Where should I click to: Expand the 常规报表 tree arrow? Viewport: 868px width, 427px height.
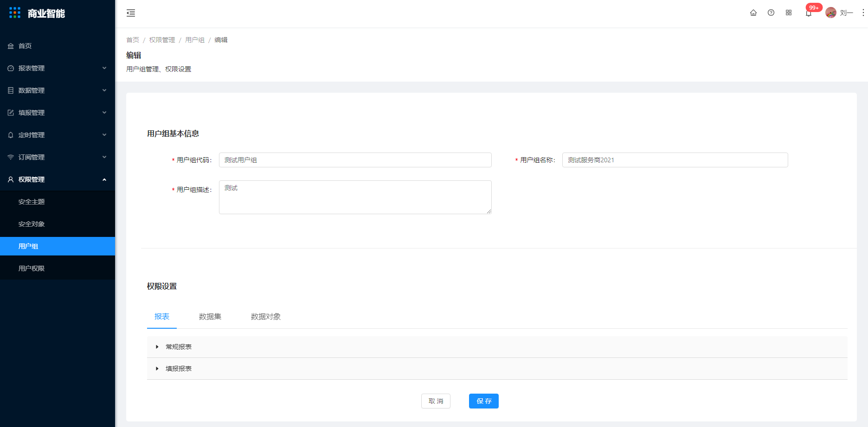[x=157, y=347]
